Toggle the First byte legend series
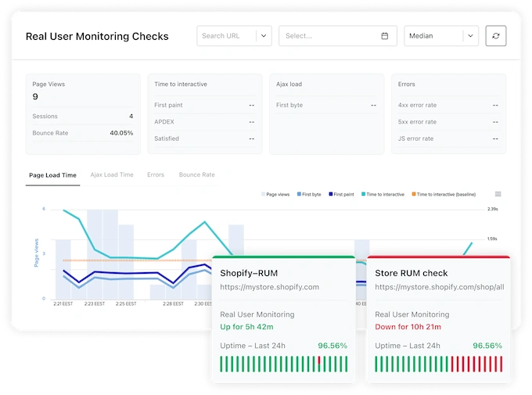Screen dimensions: 532x395 coord(309,195)
